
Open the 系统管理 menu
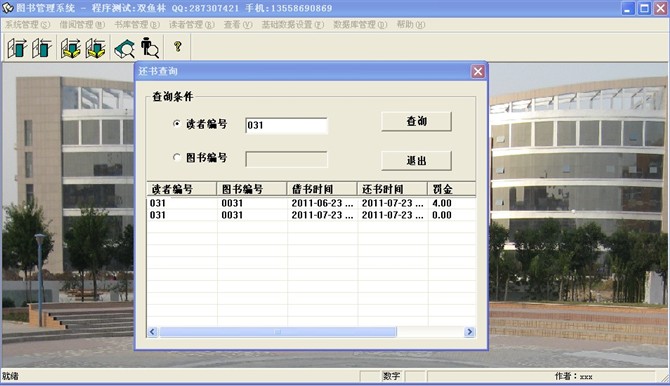point(27,25)
